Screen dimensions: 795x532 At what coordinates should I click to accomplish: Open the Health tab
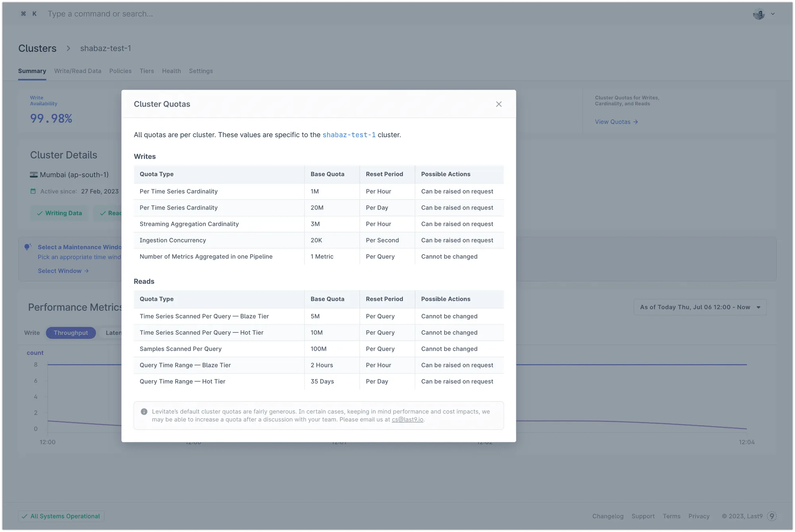pyautogui.click(x=171, y=71)
